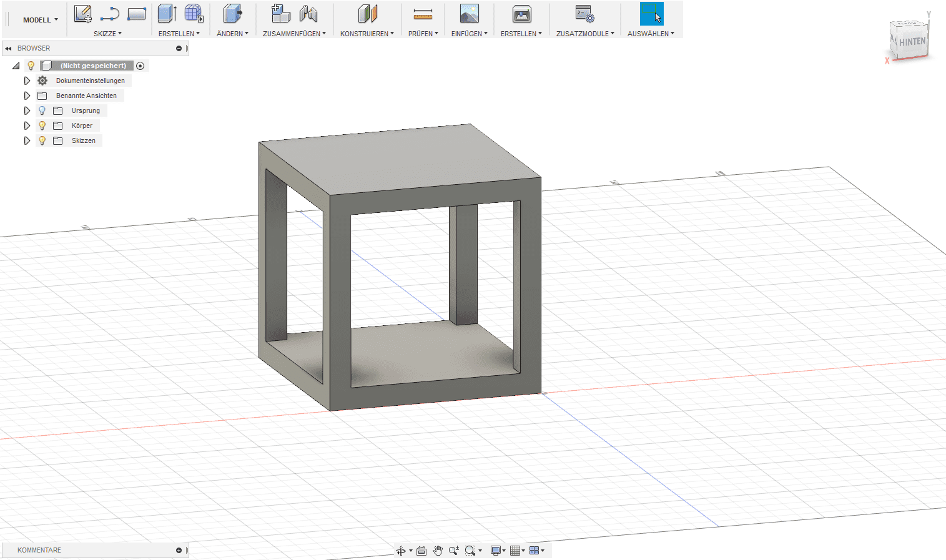Image resolution: width=946 pixels, height=560 pixels.
Task: Open the MODELL workspace dropdown
Action: click(x=40, y=20)
